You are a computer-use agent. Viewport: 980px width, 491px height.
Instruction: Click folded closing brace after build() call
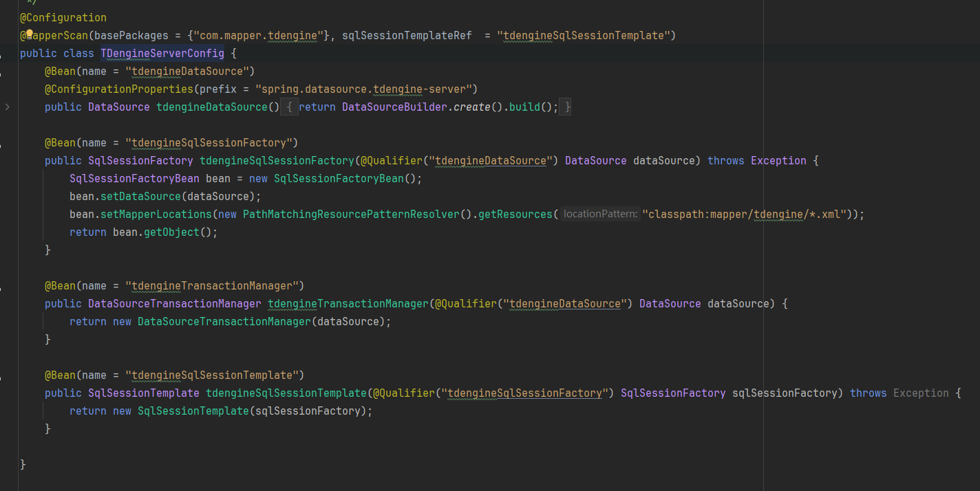566,107
